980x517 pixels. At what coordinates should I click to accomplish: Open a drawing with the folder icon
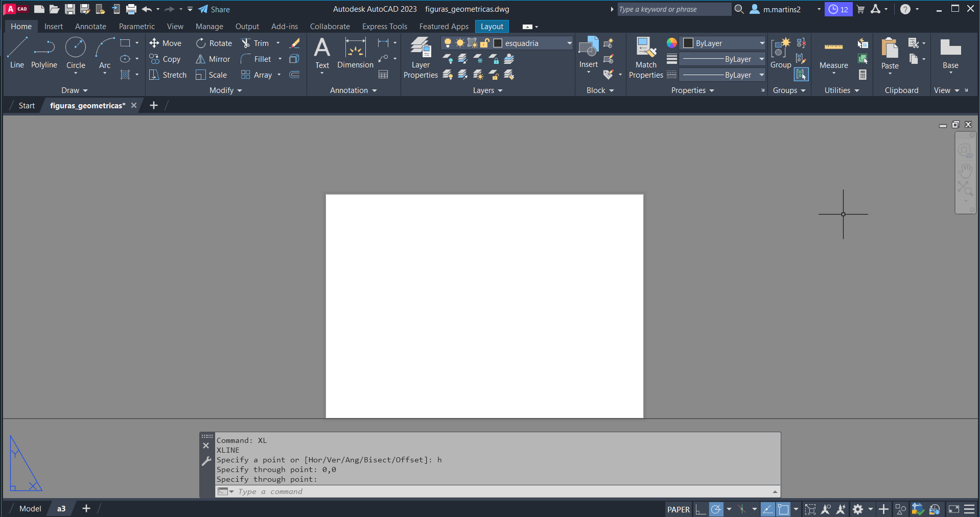(54, 9)
